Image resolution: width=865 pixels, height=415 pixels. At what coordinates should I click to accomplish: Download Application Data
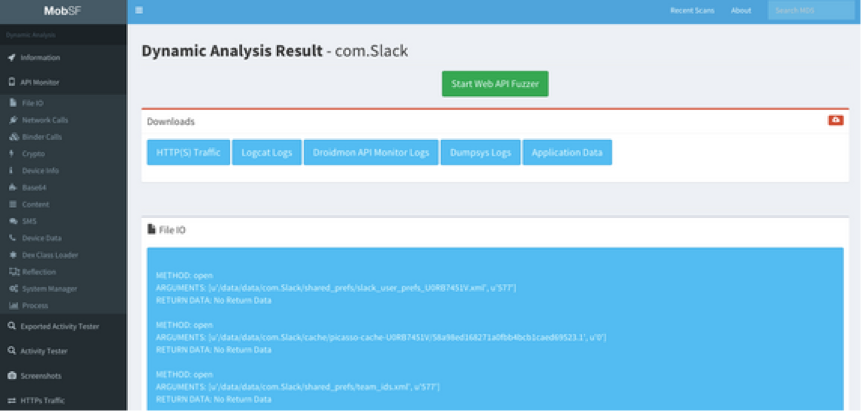pyautogui.click(x=567, y=152)
